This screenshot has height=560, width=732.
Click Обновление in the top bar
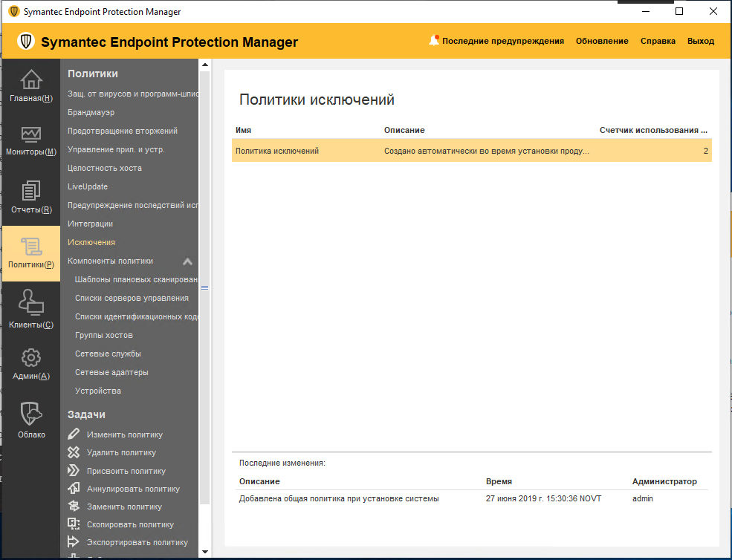pyautogui.click(x=602, y=42)
